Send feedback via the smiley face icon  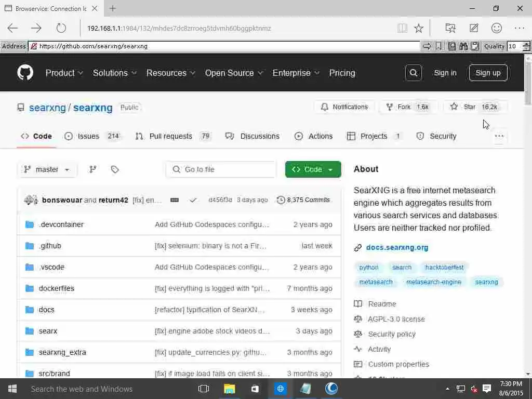click(497, 28)
